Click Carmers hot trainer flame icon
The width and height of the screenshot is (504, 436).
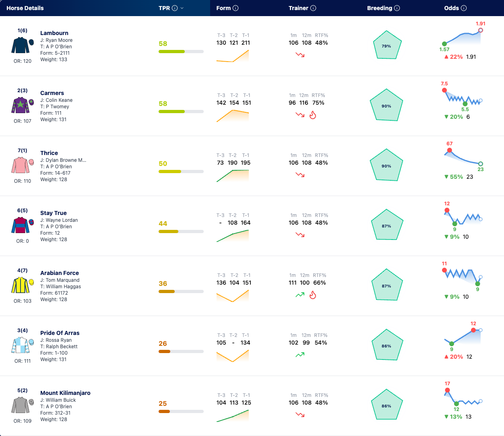pyautogui.click(x=313, y=115)
